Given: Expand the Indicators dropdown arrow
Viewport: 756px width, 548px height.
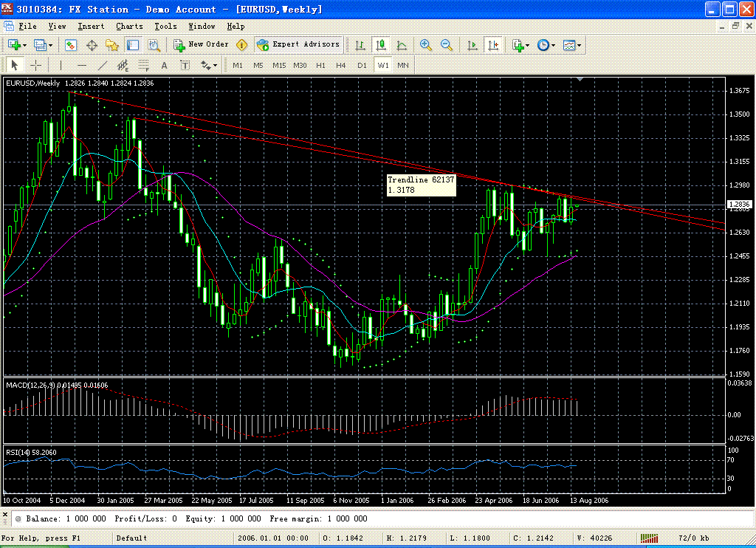Looking at the screenshot, I should [527, 45].
